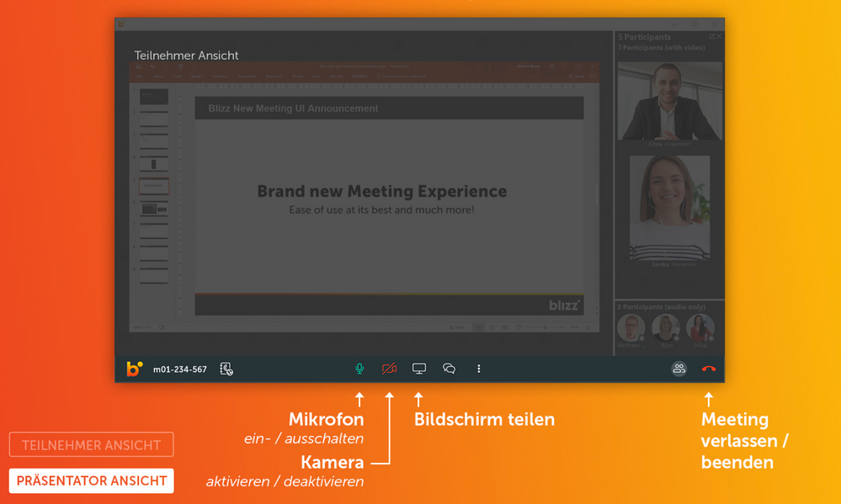The height and width of the screenshot is (504, 841).
Task: Enable the crossed-out camera icon
Action: [390, 369]
